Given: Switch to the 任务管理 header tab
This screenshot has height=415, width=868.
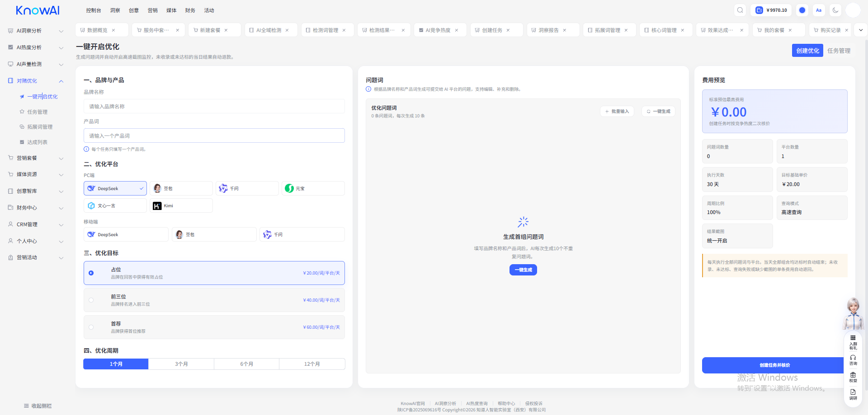Looking at the screenshot, I should (x=839, y=51).
